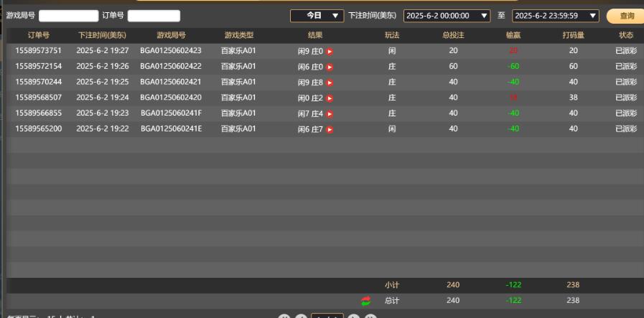Click the 打码量 column header

tap(572, 35)
